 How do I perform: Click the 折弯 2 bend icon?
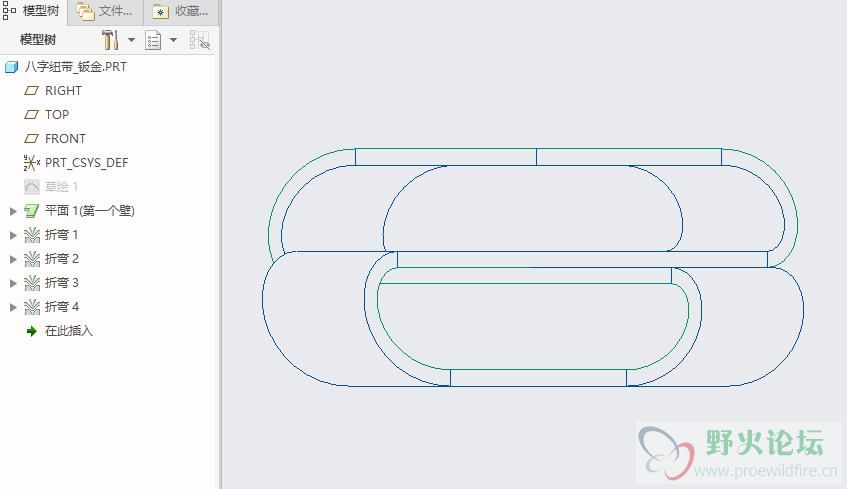tap(32, 259)
